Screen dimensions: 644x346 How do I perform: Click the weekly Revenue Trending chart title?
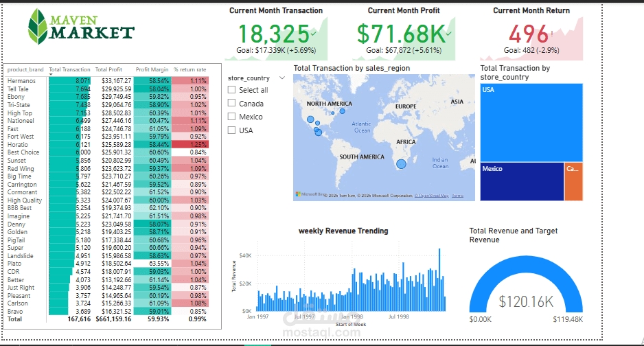click(343, 231)
